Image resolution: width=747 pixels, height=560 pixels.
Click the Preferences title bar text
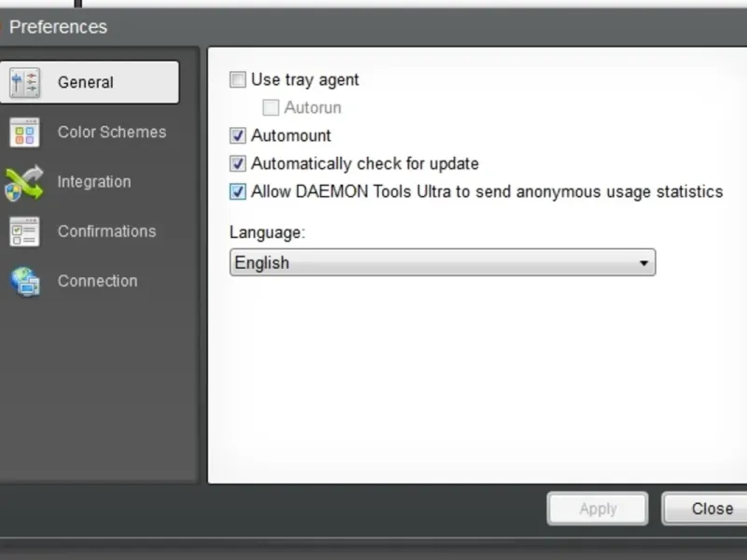58,27
